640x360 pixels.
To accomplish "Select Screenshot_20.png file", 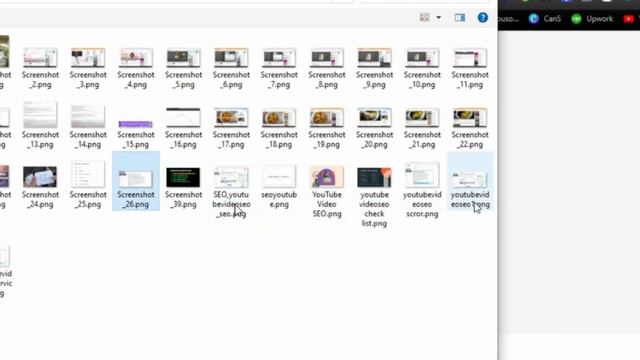I will pyautogui.click(x=374, y=127).
